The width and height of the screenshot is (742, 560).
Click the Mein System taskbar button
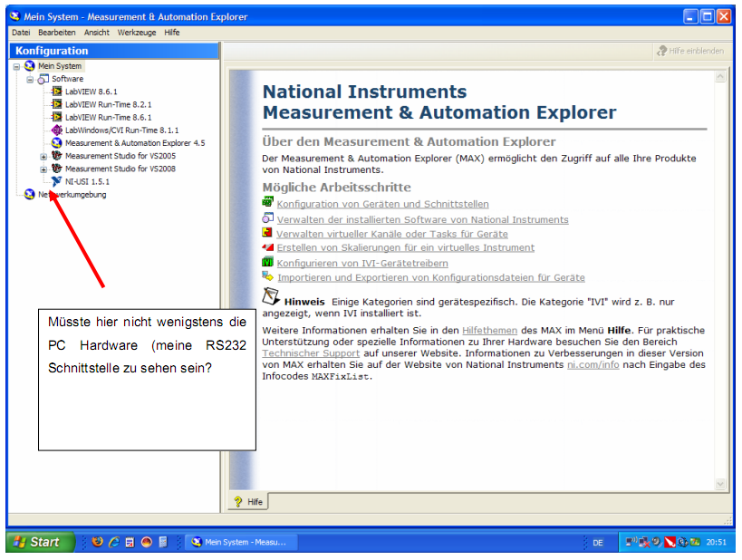tap(241, 542)
